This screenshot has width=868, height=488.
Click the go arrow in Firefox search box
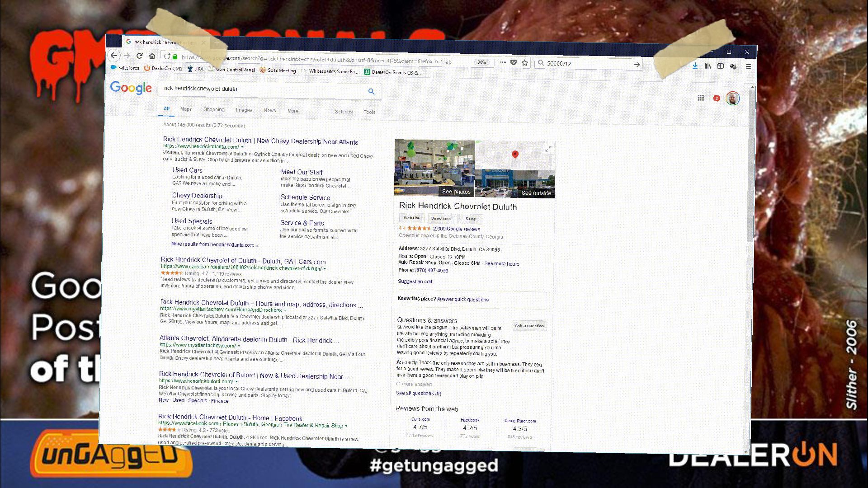coord(637,65)
